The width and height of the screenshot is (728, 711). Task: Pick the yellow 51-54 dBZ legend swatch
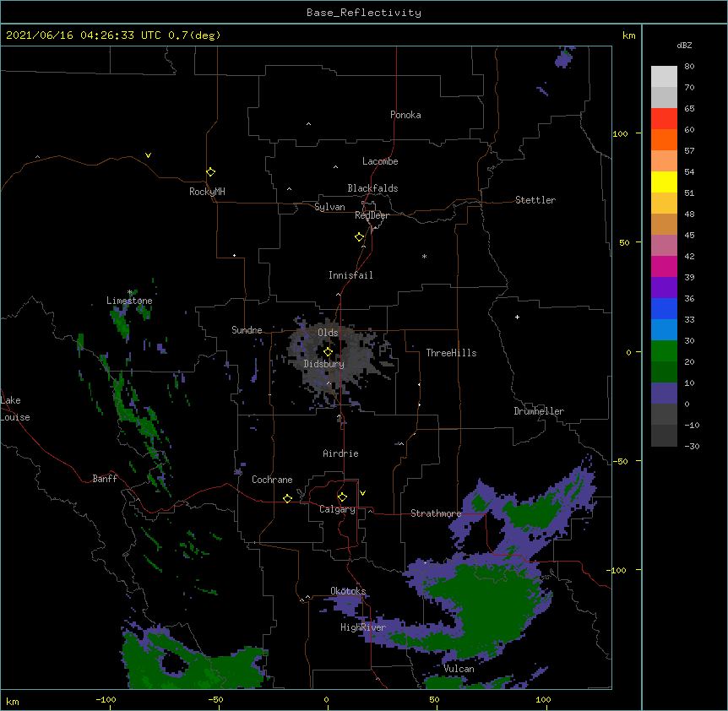coord(664,182)
